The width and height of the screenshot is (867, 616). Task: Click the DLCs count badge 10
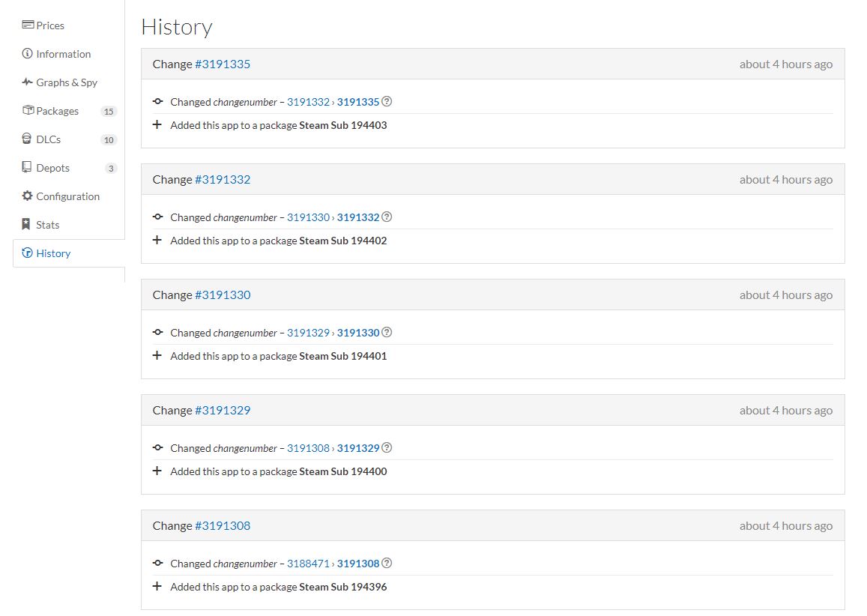coord(109,140)
